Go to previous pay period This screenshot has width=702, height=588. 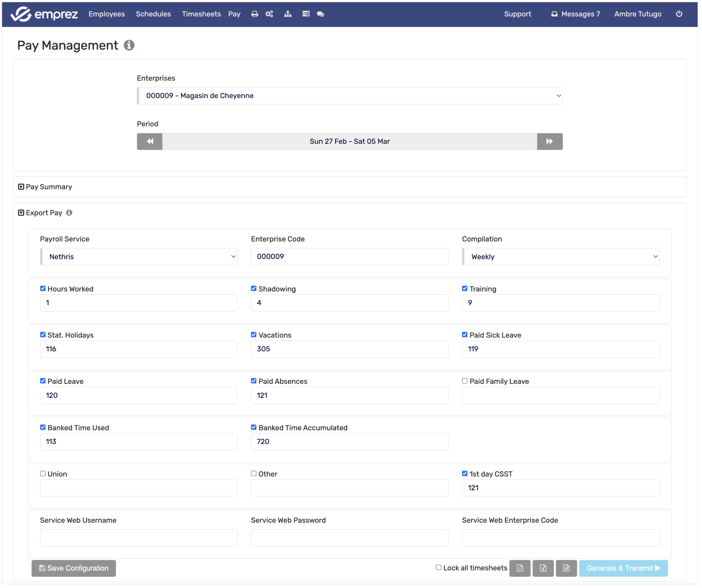(150, 142)
